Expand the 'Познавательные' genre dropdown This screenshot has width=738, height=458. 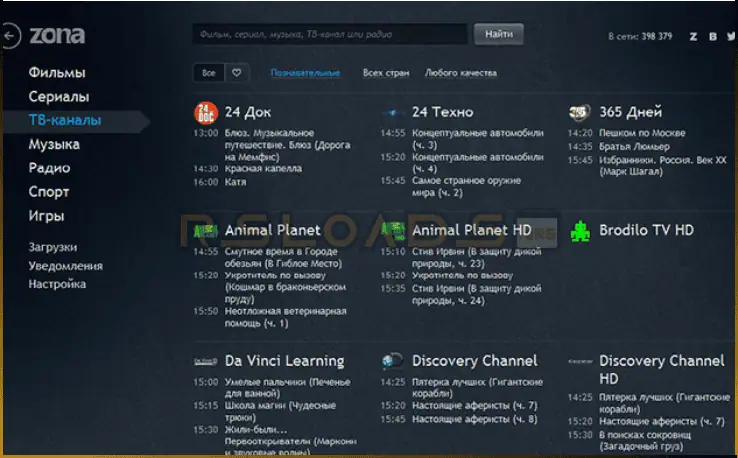tap(305, 73)
